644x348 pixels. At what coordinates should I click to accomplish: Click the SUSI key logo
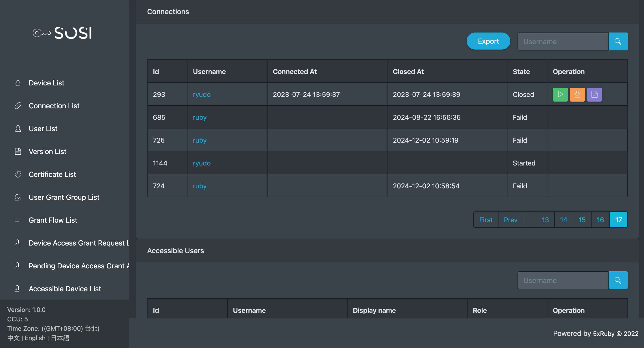tap(62, 33)
